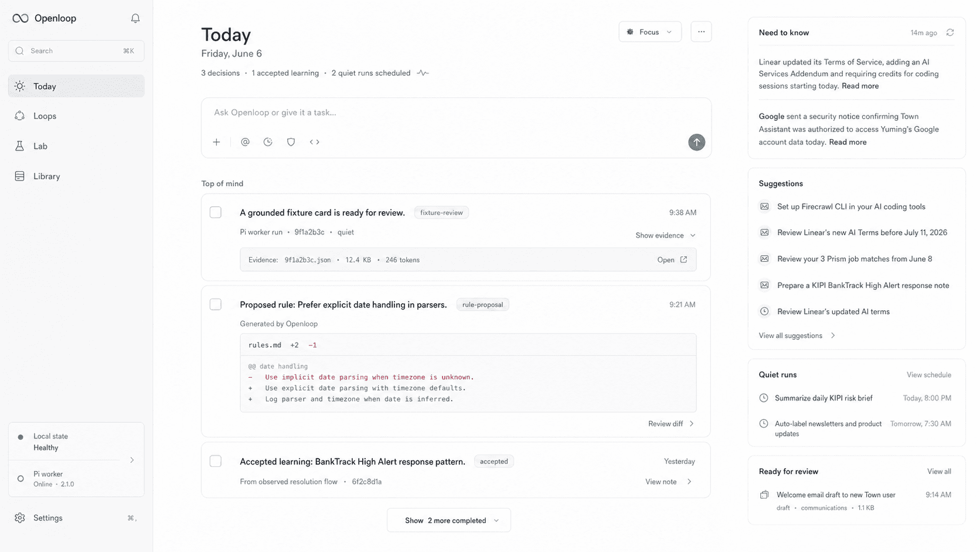Image resolution: width=980 pixels, height=552 pixels.
Task: Click clock icon for Auto-label newsletters run
Action: tap(764, 424)
